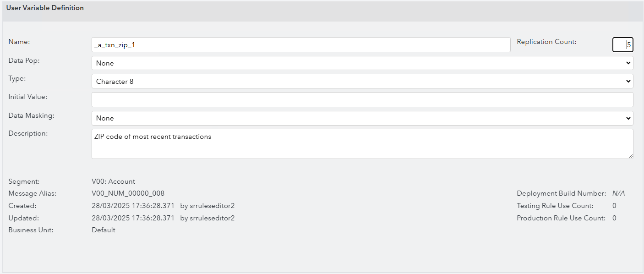Screen dimensions: 644x274
Task: Select the Name field containing _a_txn_zip_1
Action: (x=300, y=44)
